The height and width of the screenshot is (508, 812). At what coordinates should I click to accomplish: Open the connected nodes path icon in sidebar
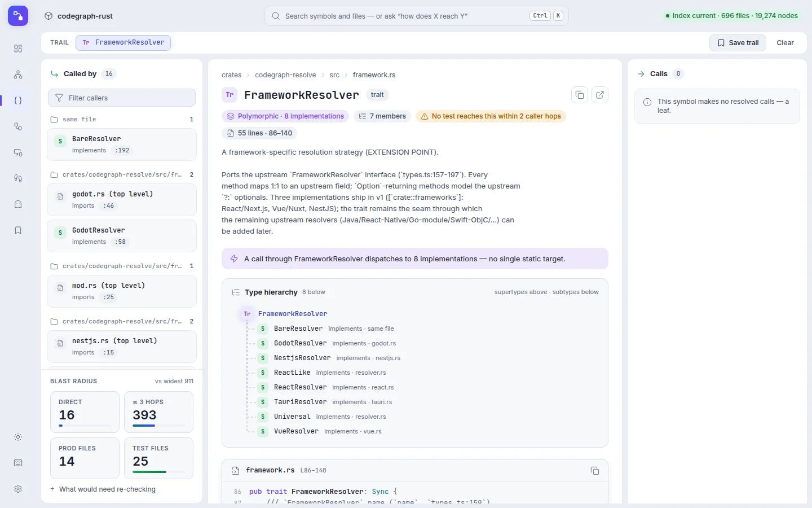18,126
